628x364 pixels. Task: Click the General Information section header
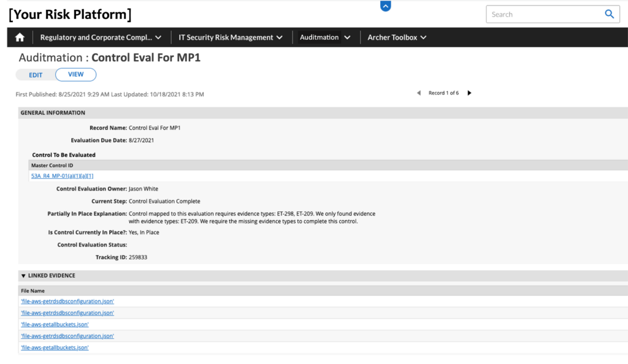pyautogui.click(x=53, y=113)
